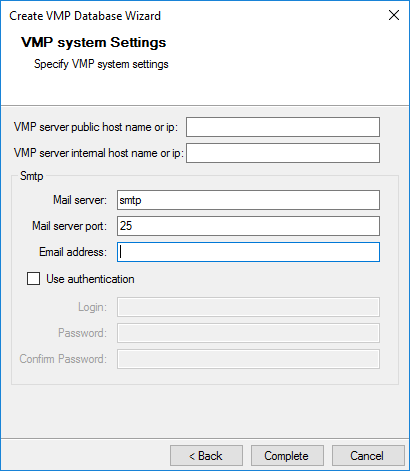Viewport: 410px width, 471px height.
Task: Close the Create VMP Database Wizard window
Action: (x=394, y=15)
